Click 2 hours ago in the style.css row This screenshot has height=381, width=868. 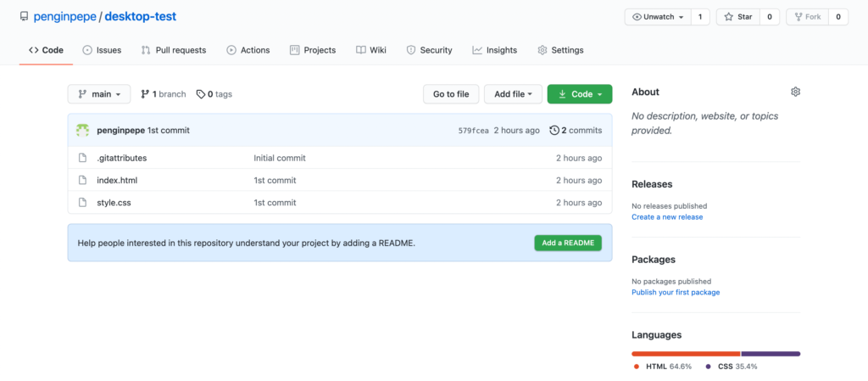coord(579,203)
